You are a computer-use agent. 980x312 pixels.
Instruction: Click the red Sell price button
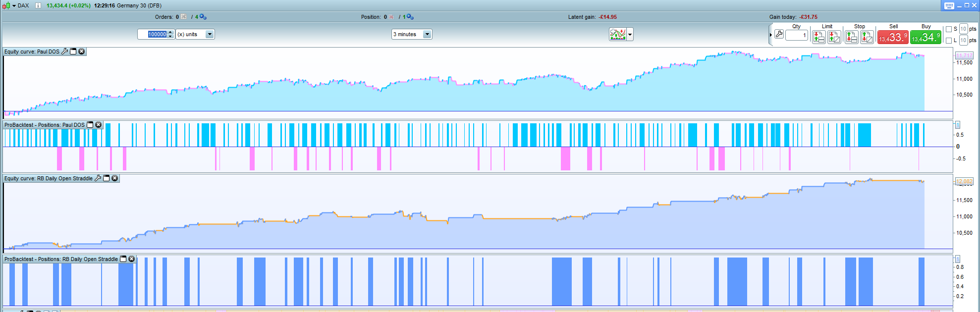coord(893,37)
